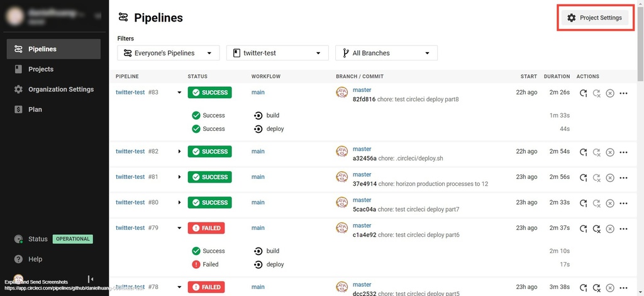Go to Projects in sidebar

pyautogui.click(x=40, y=69)
